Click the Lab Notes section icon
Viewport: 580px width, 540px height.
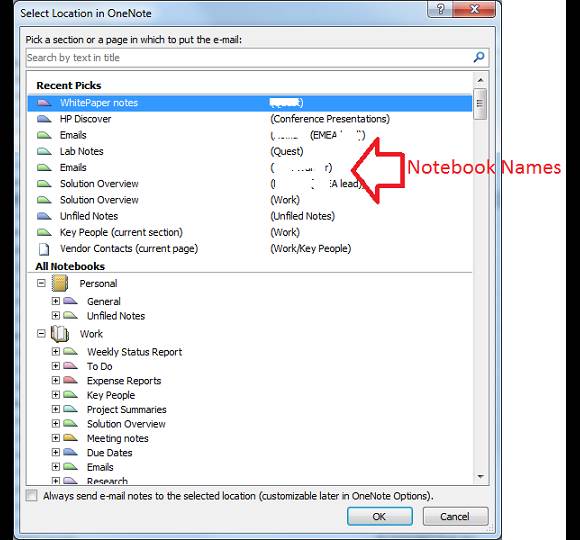coord(44,151)
